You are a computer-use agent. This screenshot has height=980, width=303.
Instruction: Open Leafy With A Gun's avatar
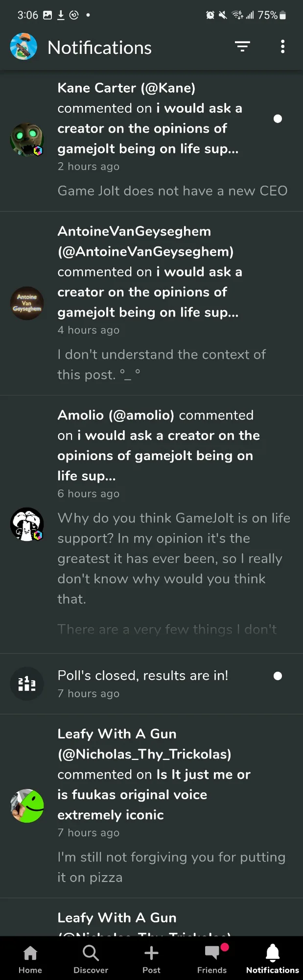click(x=27, y=806)
